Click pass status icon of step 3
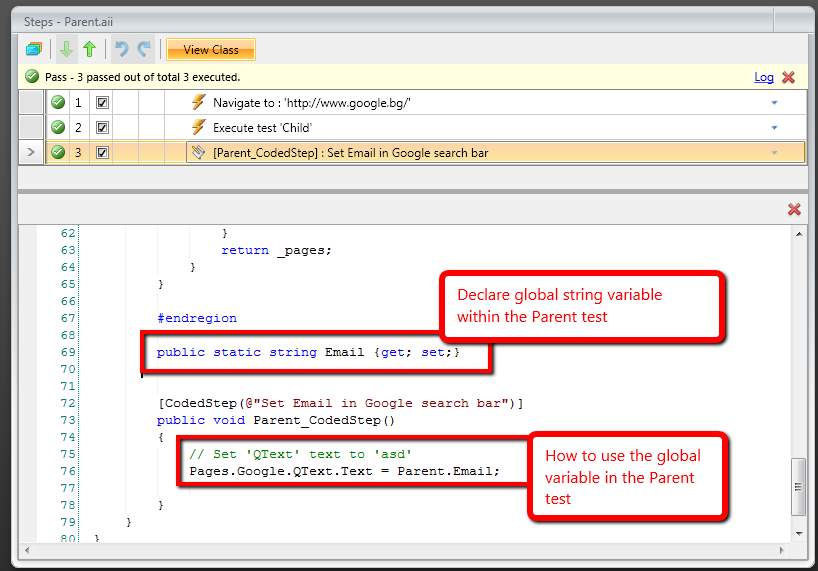Screen dimensions: 818x571 click(x=58, y=152)
